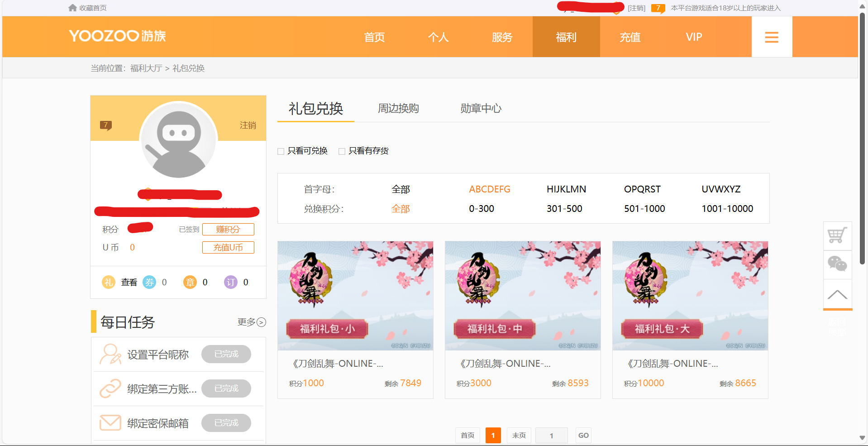Select 全部 in 兑换积分 filter row

tap(401, 209)
